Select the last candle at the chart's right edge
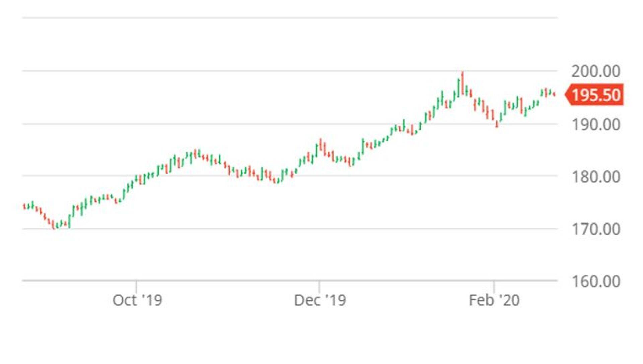 555,95
